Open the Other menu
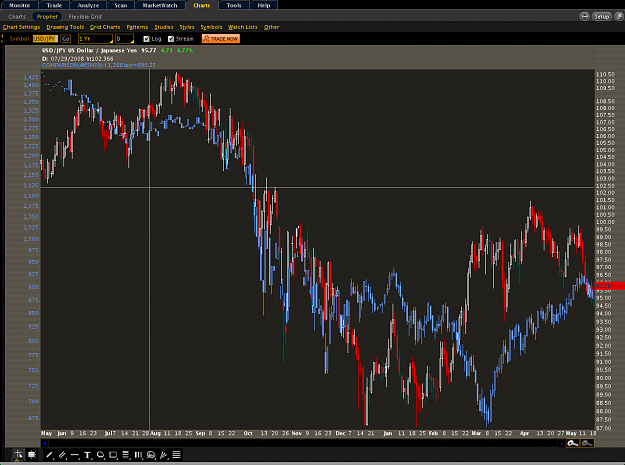625x465 pixels. tap(271, 27)
